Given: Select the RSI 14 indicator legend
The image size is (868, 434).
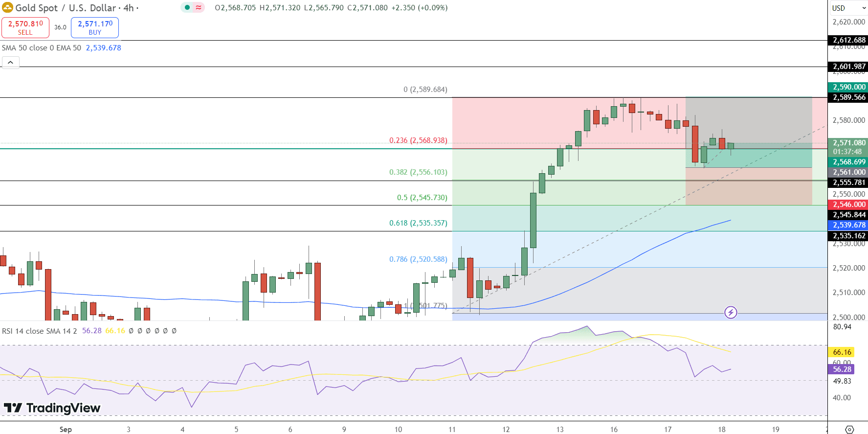Looking at the screenshot, I should pyautogui.click(x=40, y=331).
